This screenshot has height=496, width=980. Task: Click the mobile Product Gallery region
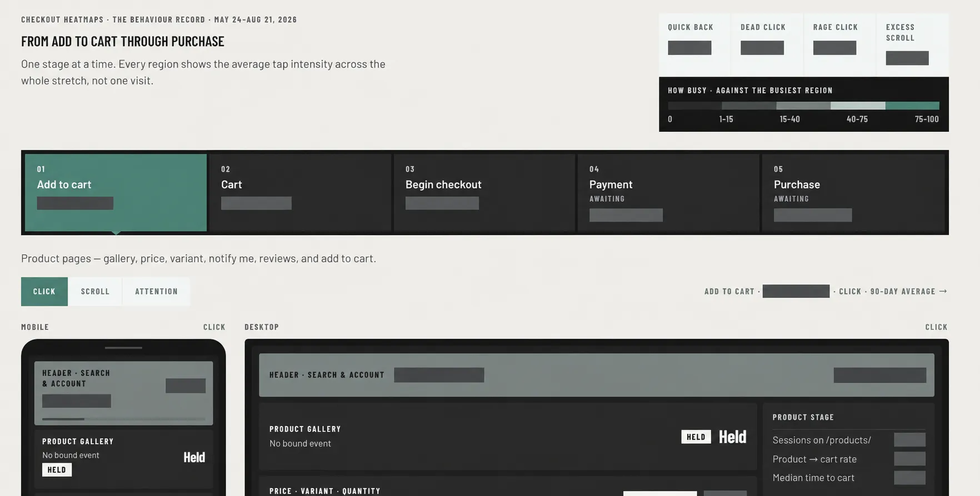(x=123, y=459)
